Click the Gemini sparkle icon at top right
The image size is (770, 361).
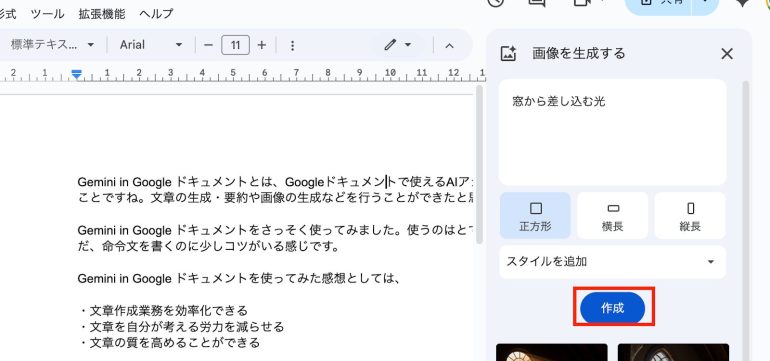tap(742, 3)
